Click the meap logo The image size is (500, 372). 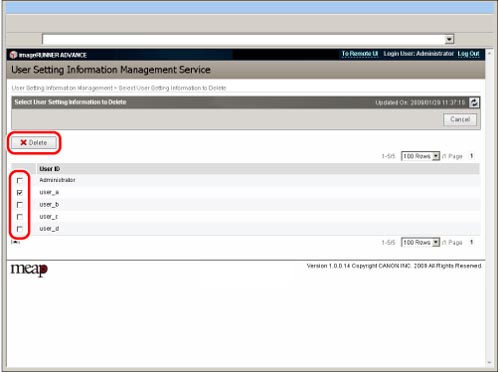click(x=29, y=269)
